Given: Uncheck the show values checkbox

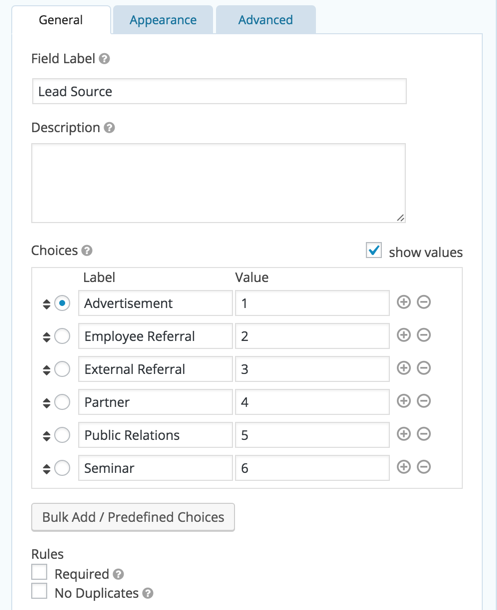Looking at the screenshot, I should point(374,250).
